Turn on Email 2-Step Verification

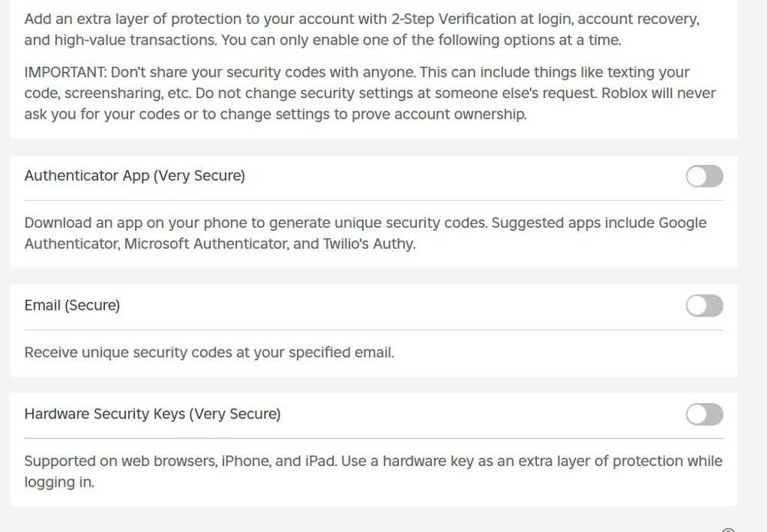click(704, 307)
